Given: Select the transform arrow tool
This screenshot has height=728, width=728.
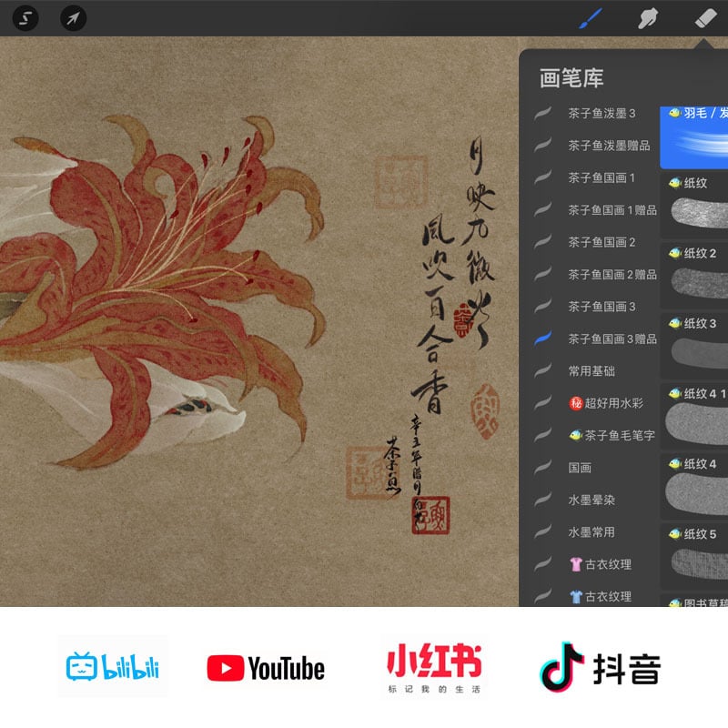Looking at the screenshot, I should [74, 18].
